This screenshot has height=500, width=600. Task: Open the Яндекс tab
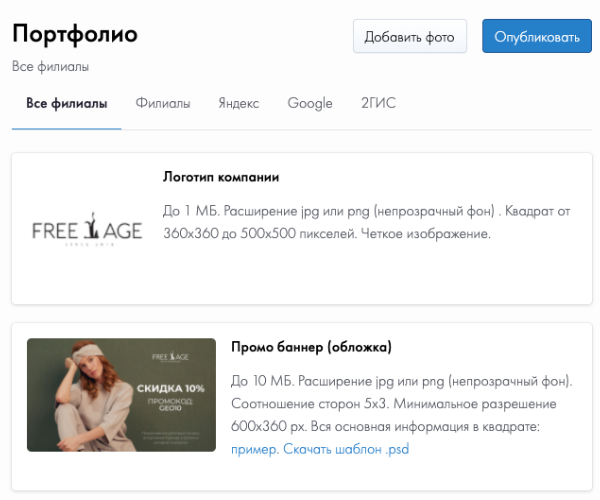click(x=239, y=103)
